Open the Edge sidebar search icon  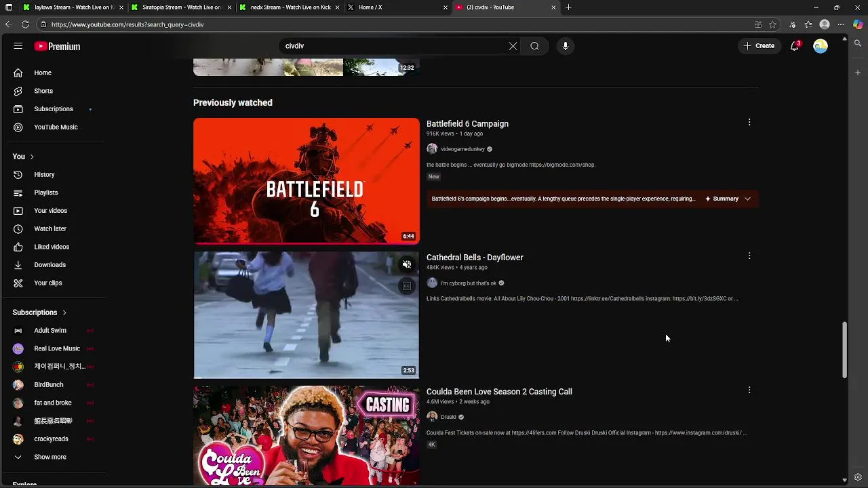[x=858, y=43]
